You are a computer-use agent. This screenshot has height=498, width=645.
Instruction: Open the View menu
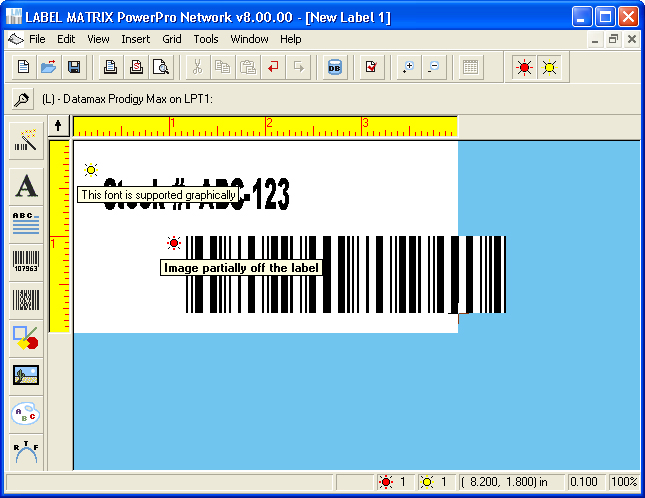tap(98, 39)
